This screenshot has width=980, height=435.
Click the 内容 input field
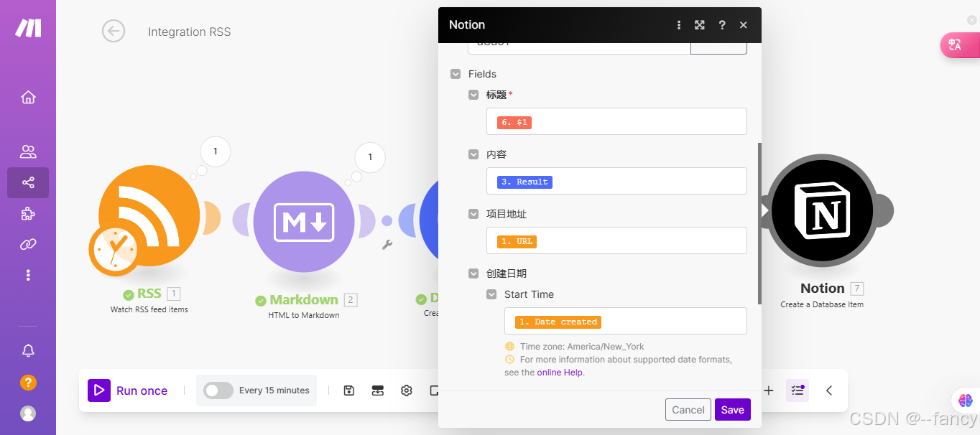(616, 181)
